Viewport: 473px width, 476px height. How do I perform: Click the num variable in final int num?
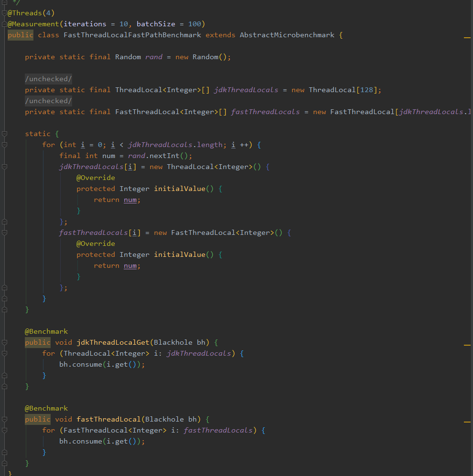point(109,156)
